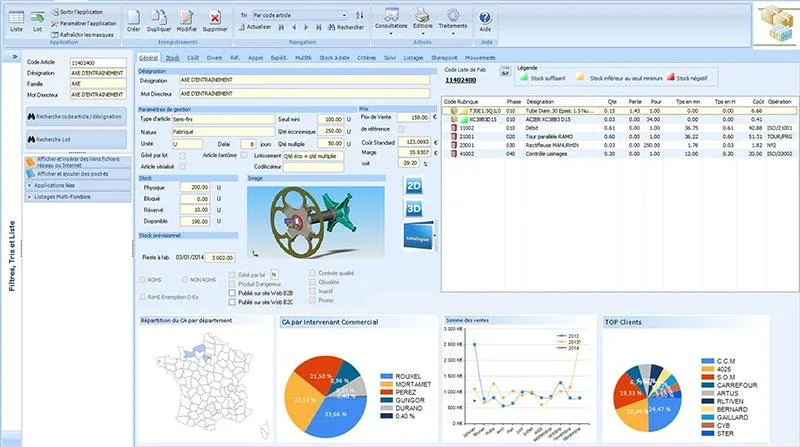Click the Type d'article field
The width and height of the screenshot is (800, 447).
click(x=223, y=119)
